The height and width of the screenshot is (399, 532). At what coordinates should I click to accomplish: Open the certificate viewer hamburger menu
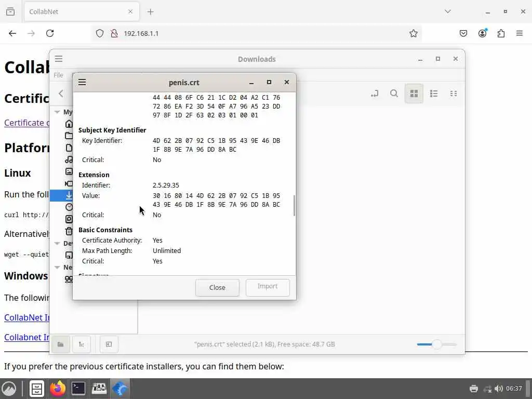click(x=82, y=83)
